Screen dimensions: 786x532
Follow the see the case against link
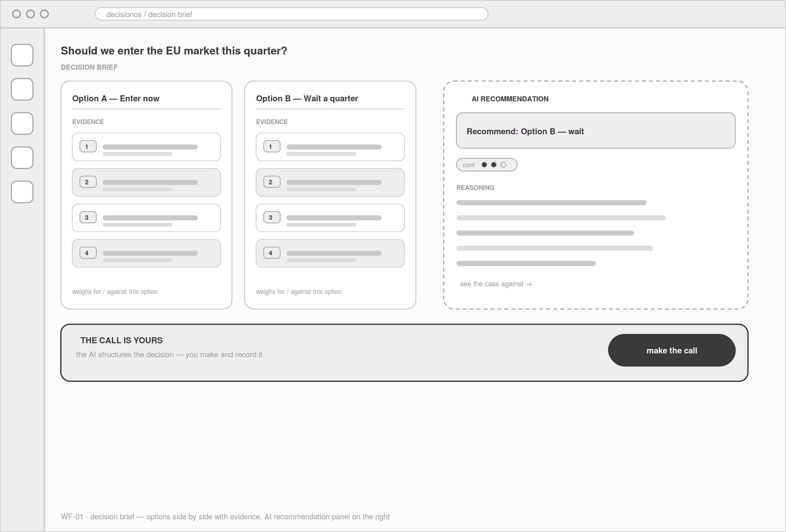point(496,284)
